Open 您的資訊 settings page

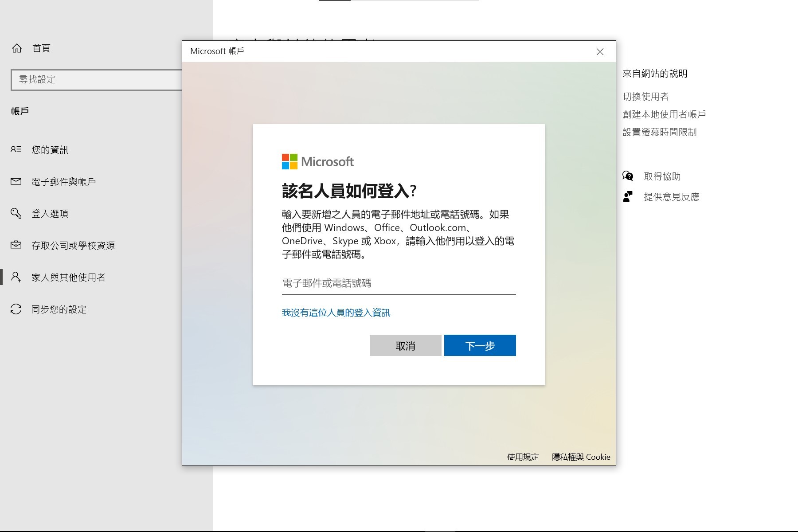click(x=50, y=150)
